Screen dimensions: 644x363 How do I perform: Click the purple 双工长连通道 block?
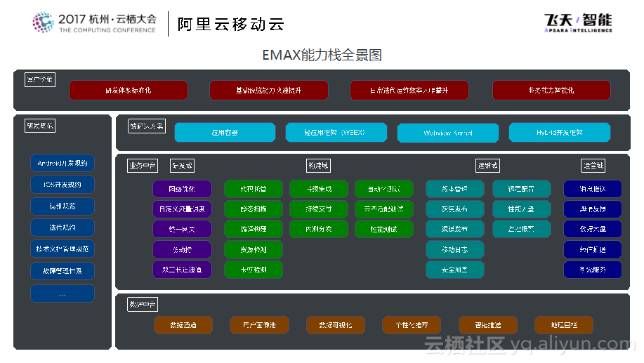[x=183, y=270]
